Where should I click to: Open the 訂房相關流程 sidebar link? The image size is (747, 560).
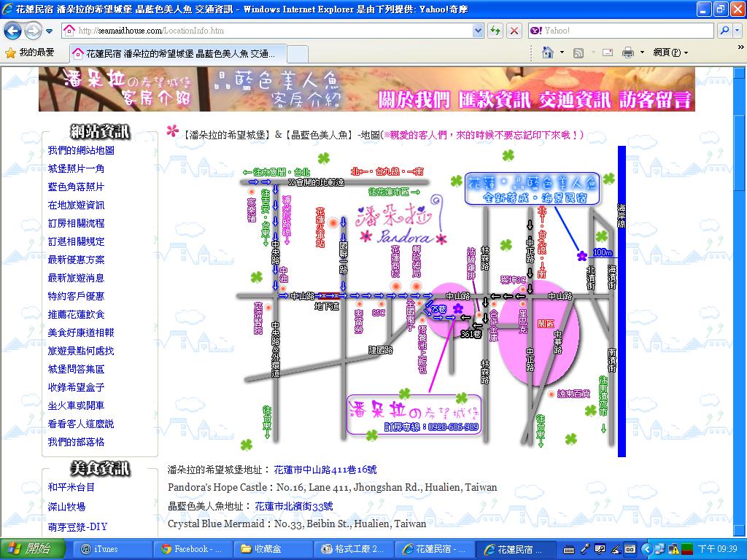pyautogui.click(x=76, y=223)
